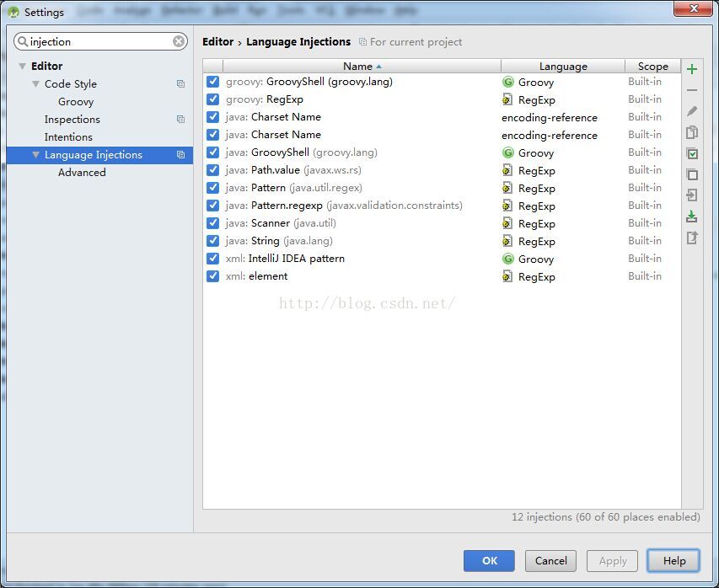Click project-level icon beside Inspections

tap(180, 119)
